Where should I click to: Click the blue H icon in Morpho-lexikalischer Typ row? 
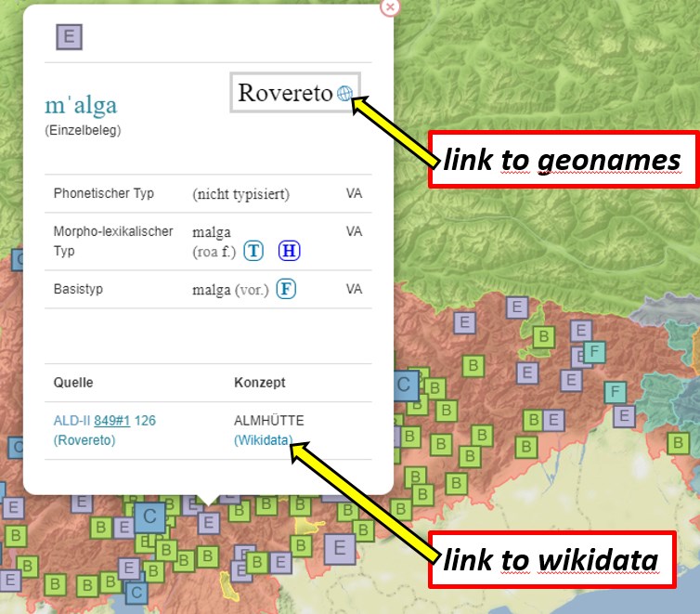click(289, 251)
